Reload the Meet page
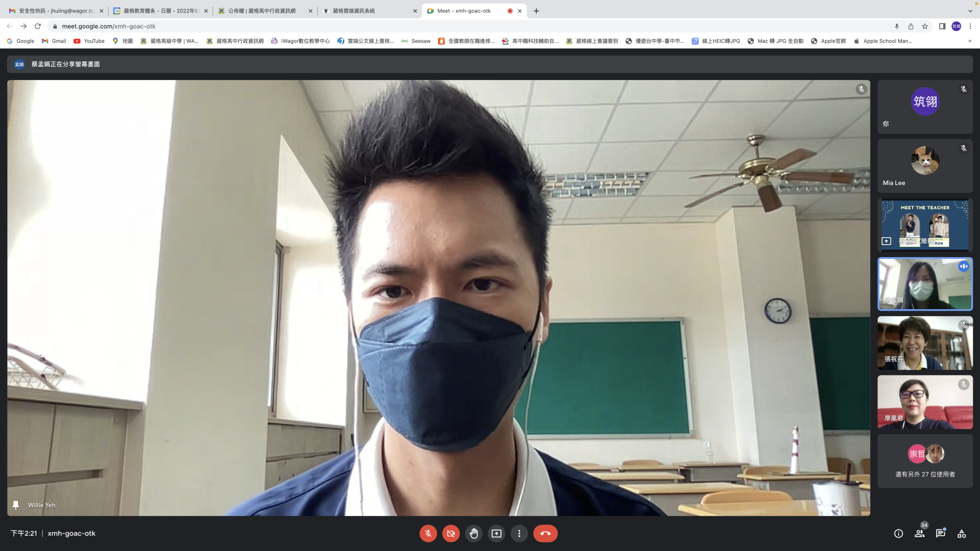Screen dimensions: 980x551 point(38,26)
